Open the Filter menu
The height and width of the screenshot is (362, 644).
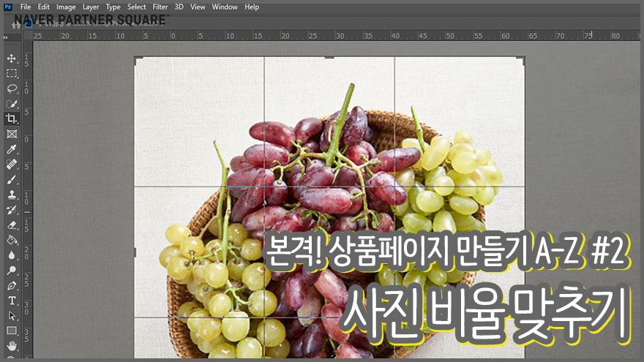(x=160, y=7)
